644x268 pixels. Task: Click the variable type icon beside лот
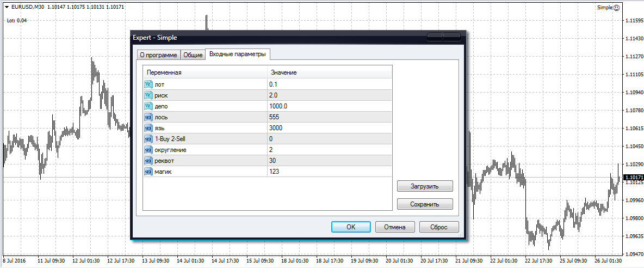pyautogui.click(x=148, y=84)
